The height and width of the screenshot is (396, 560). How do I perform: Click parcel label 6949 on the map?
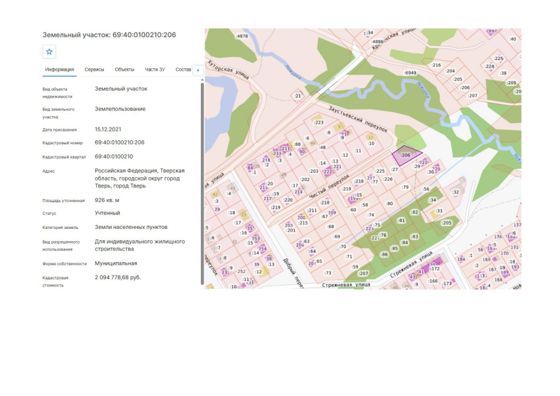[410, 72]
